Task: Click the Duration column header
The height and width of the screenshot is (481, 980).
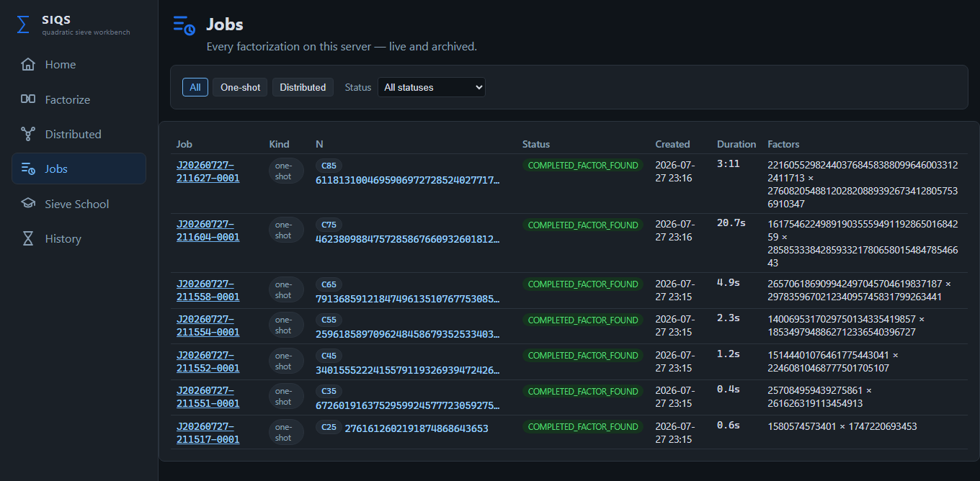Action: [736, 144]
